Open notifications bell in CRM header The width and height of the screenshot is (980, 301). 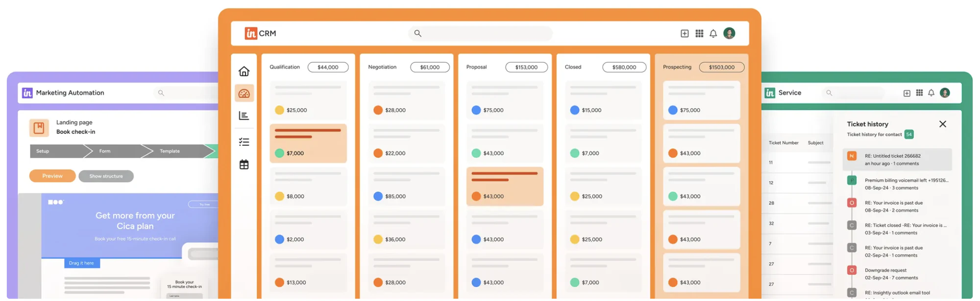pos(713,33)
